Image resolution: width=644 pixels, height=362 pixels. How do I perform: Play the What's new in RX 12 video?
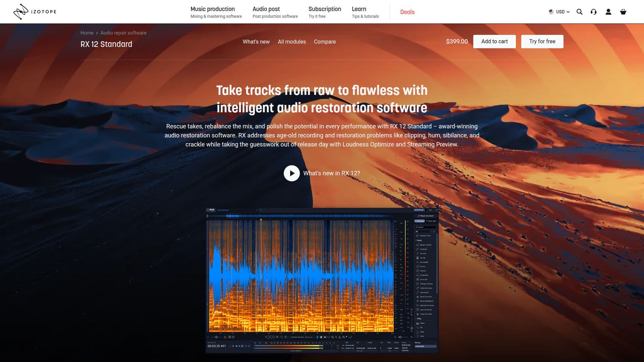pos(291,173)
